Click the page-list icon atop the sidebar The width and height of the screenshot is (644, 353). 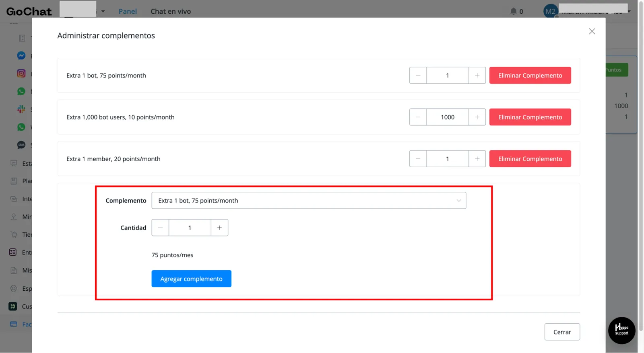pos(22,38)
